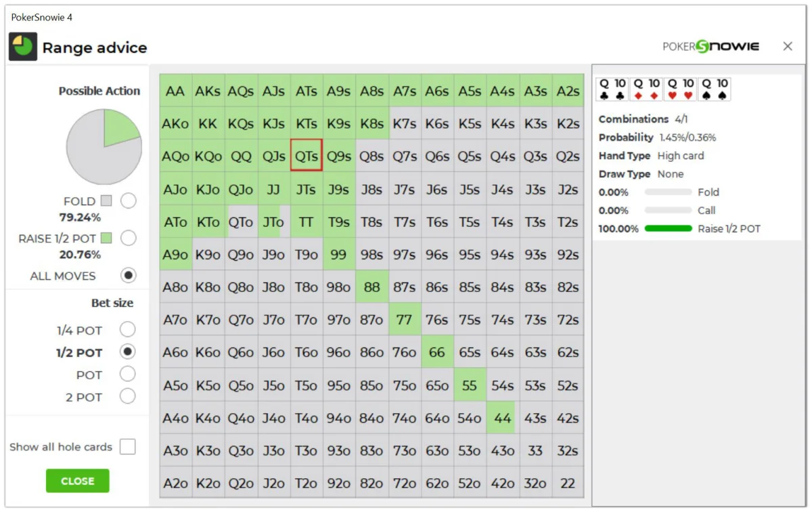The height and width of the screenshot is (512, 812).
Task: Close the Range advice panel with X
Action: pyautogui.click(x=788, y=46)
